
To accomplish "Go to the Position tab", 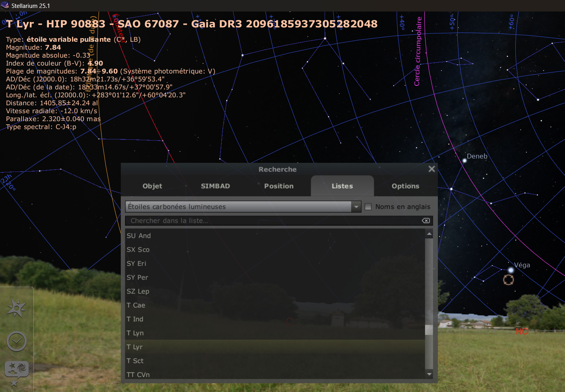I will pos(279,186).
